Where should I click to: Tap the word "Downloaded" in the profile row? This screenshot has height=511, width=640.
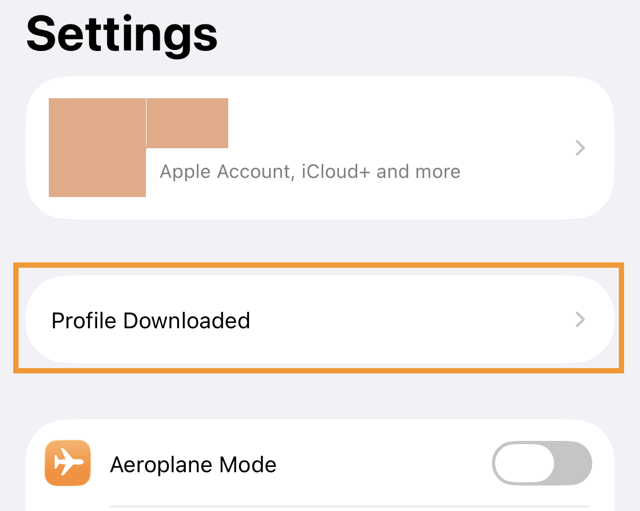pyautogui.click(x=186, y=321)
